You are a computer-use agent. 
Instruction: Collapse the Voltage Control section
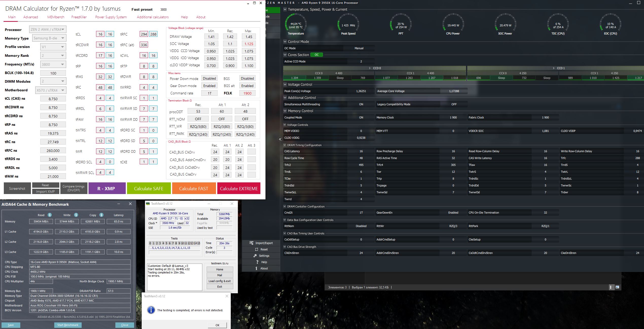285,84
